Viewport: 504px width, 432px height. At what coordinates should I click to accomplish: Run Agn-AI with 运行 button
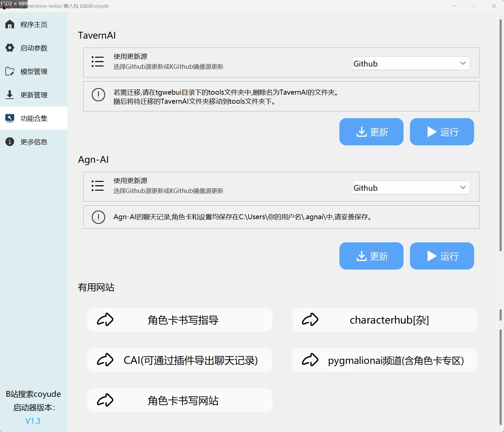coord(442,256)
